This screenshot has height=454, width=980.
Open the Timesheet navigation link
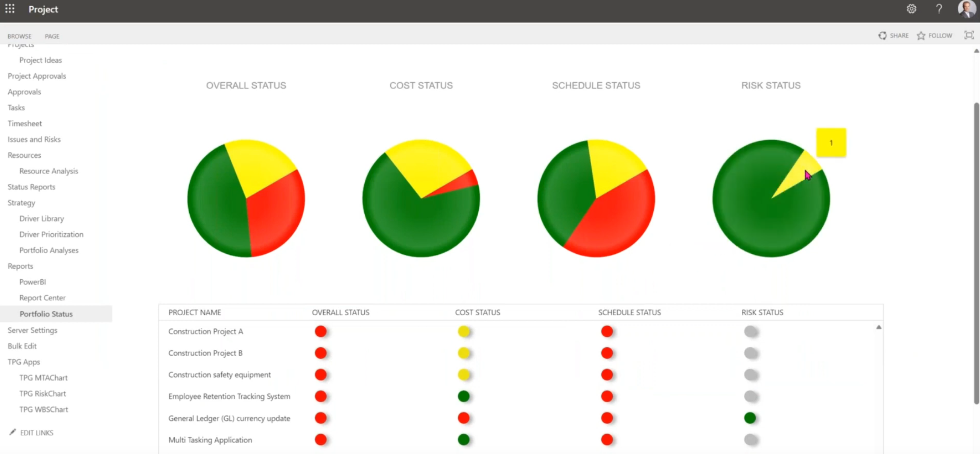click(25, 123)
